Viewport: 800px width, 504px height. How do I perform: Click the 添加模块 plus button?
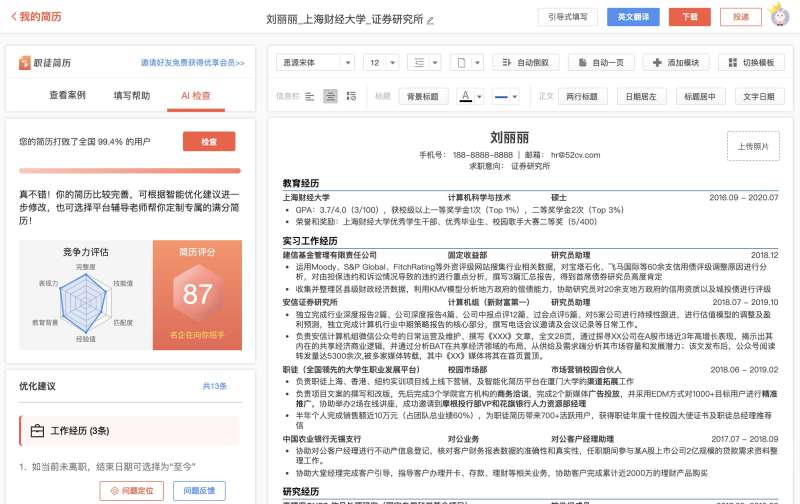pos(676,62)
